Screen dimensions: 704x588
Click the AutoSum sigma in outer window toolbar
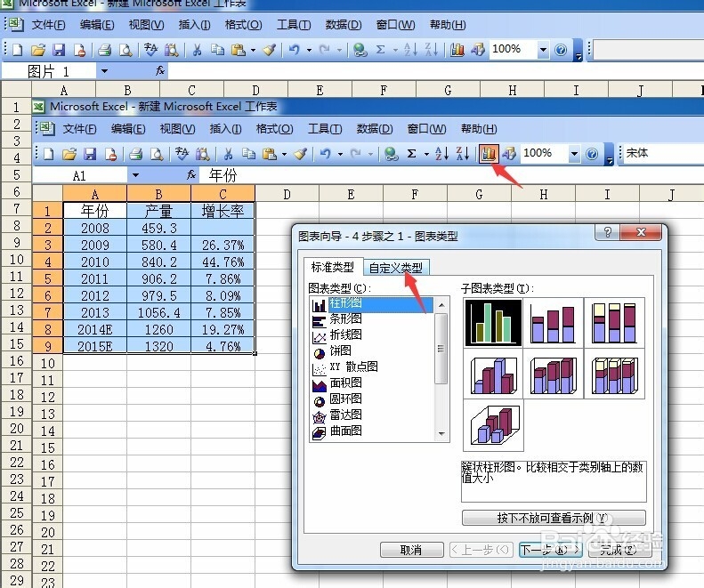tap(381, 50)
